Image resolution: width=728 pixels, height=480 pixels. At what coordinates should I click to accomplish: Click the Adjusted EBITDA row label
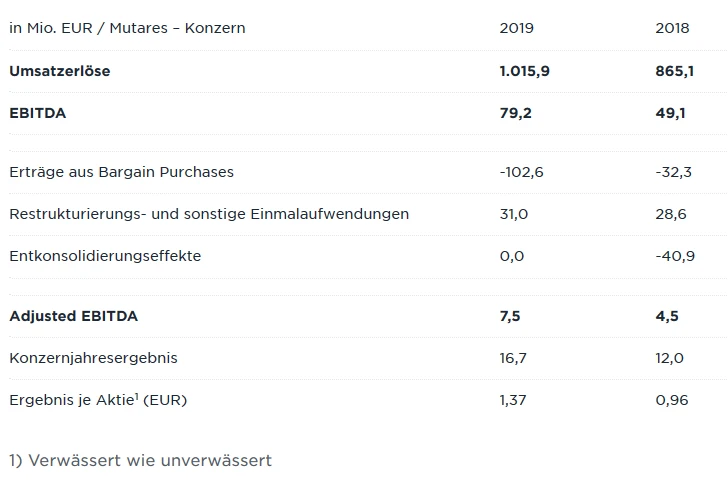74,316
